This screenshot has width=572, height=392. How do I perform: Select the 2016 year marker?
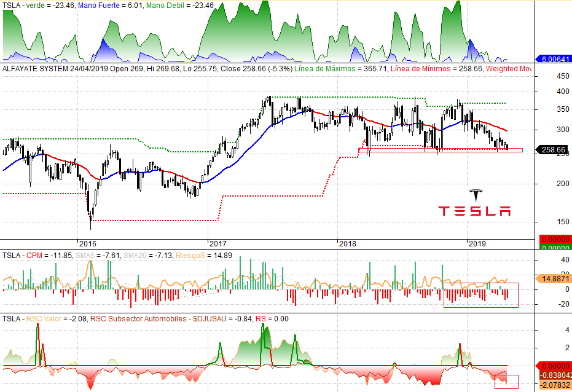[87, 244]
